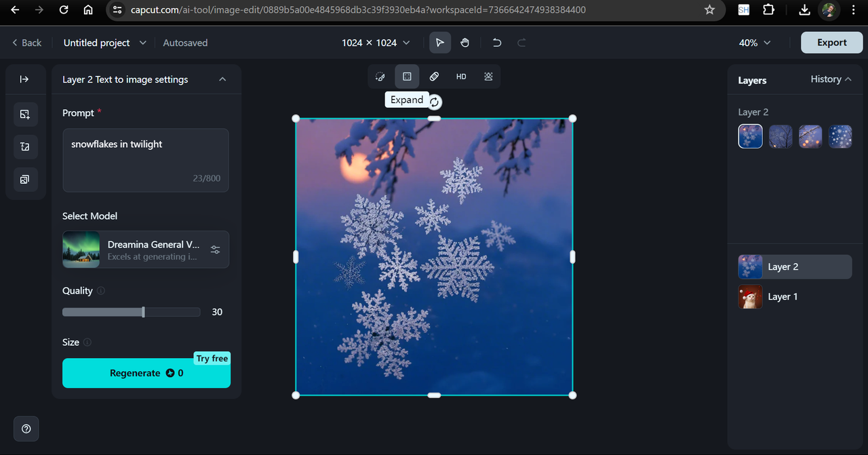Open the Untitled project dropdown

coord(104,43)
